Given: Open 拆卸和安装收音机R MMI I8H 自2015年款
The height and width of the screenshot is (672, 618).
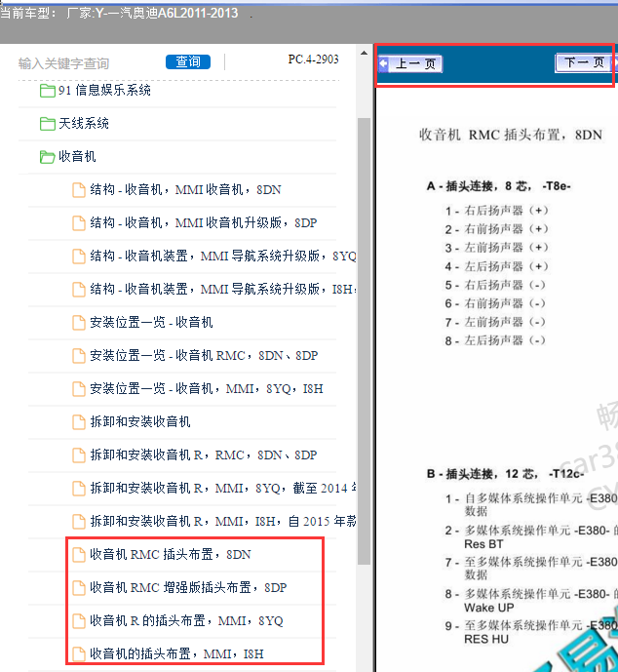Looking at the screenshot, I should point(222,522).
